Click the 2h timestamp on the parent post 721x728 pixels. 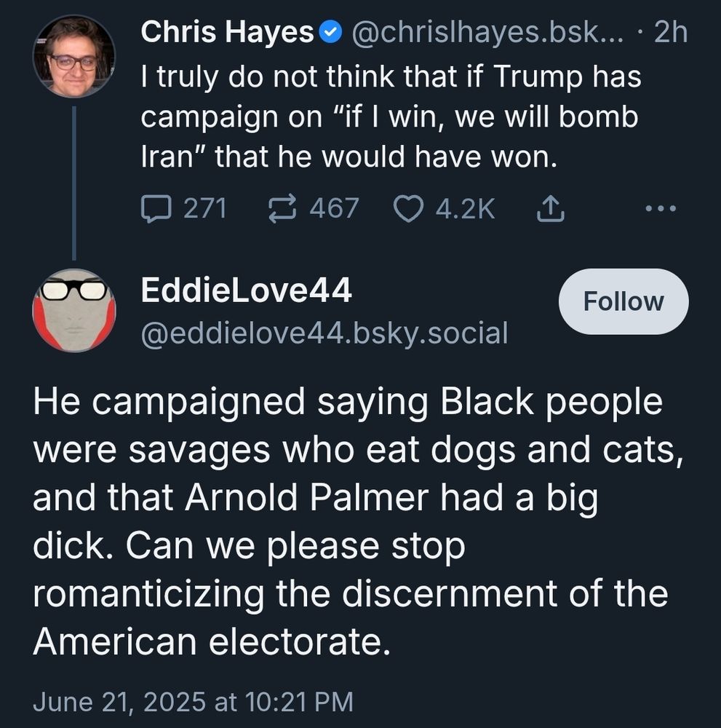[671, 33]
